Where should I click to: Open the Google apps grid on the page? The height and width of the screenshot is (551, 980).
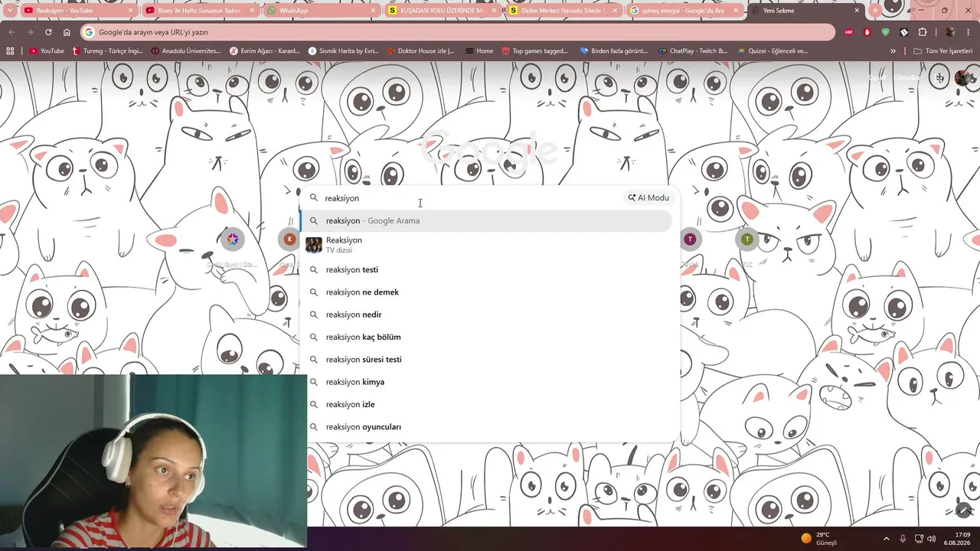point(940,77)
